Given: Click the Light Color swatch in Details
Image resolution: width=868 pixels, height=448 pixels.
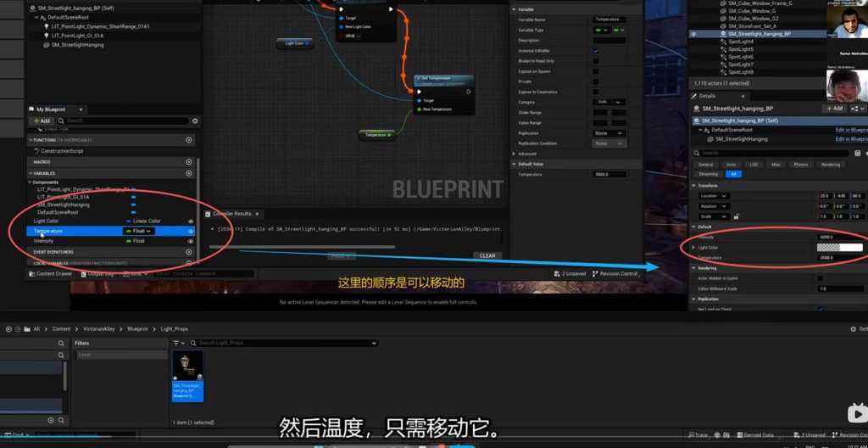Looking at the screenshot, I should [838, 248].
